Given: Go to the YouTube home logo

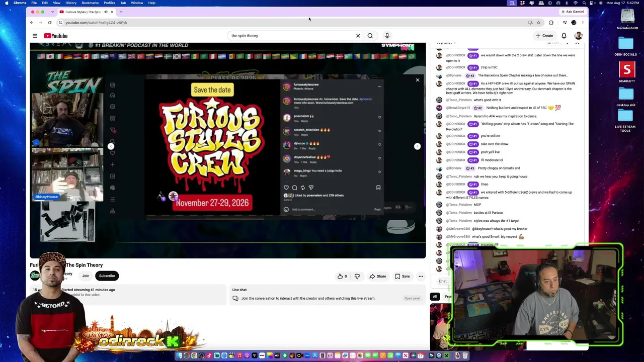Looking at the screenshot, I should 55,36.
